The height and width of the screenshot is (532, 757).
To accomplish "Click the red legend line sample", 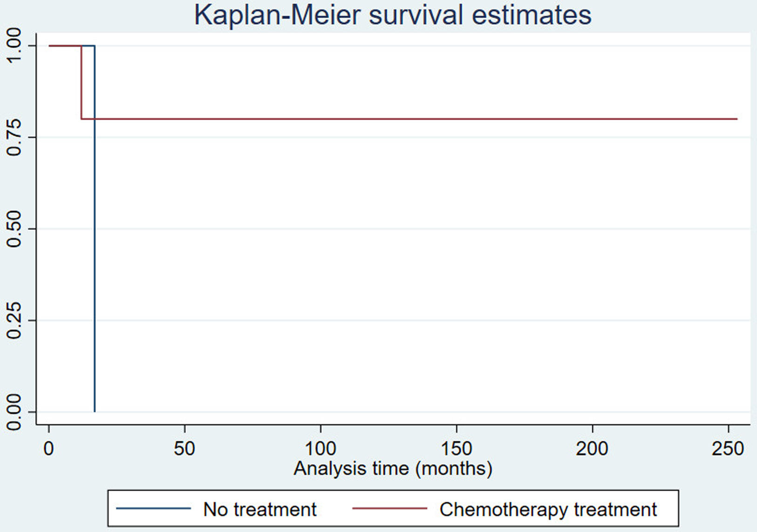I will click(389, 508).
